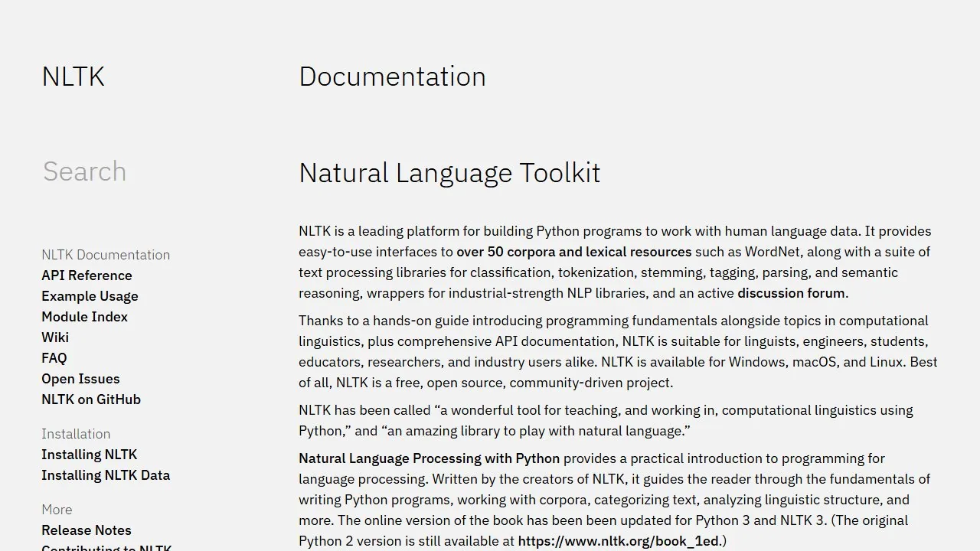View Open Issues link
The width and height of the screenshot is (980, 551).
(80, 379)
